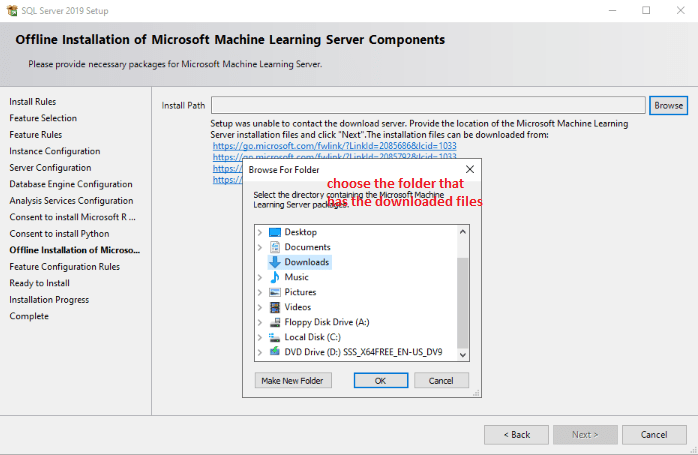Screen dimensions: 698x455
Task: Expand the Local Disk (C:) node
Action: tap(260, 337)
